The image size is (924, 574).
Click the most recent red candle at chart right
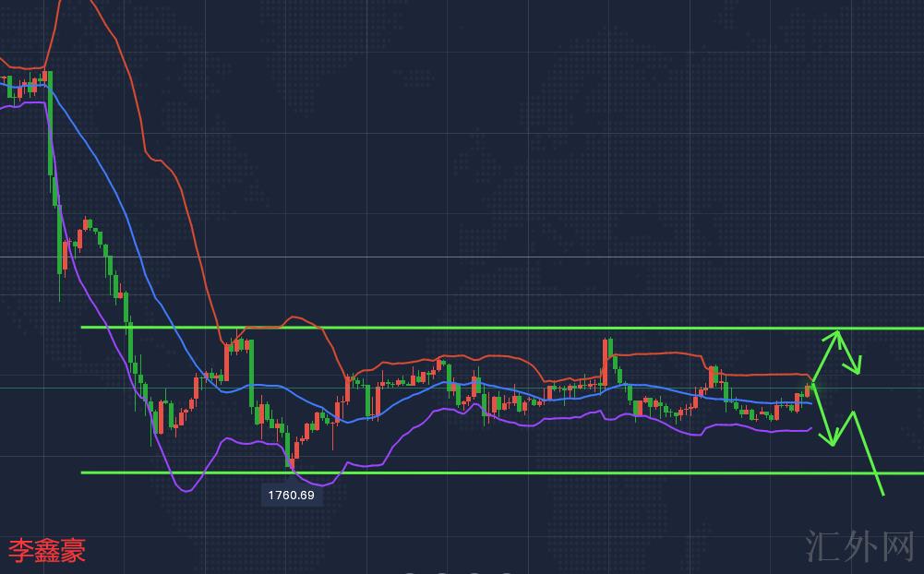809,391
